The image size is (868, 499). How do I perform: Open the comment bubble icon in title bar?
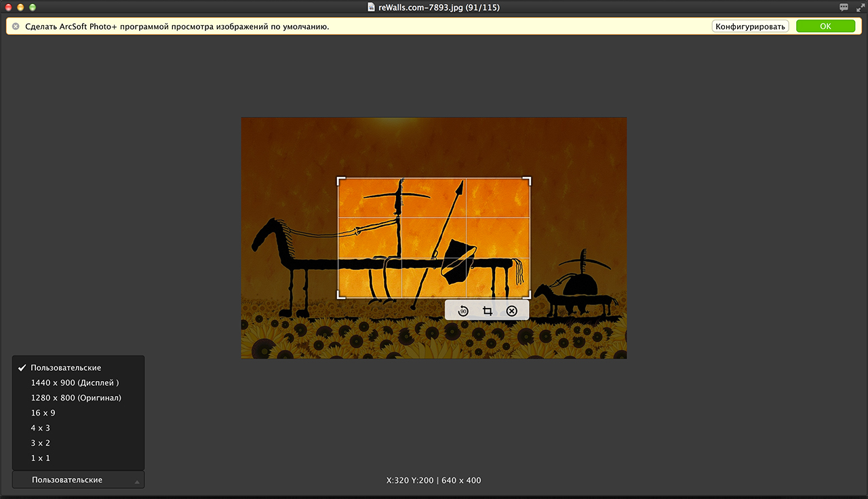844,7
